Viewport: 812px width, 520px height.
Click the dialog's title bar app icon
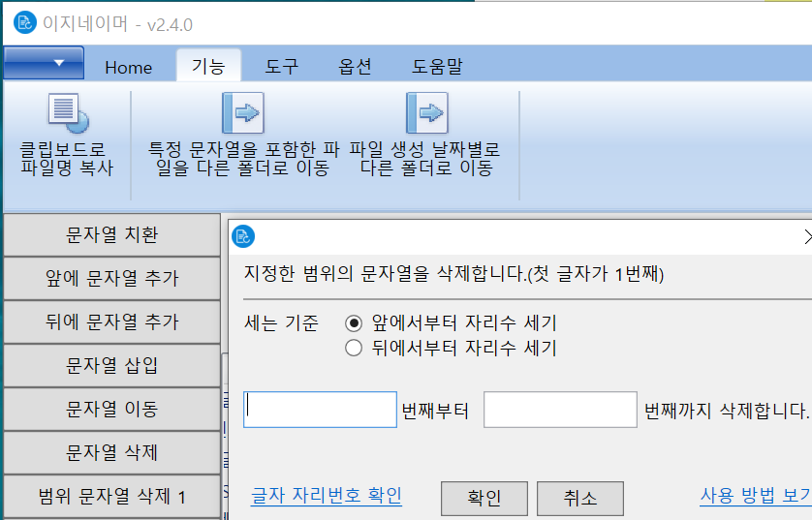(x=243, y=236)
